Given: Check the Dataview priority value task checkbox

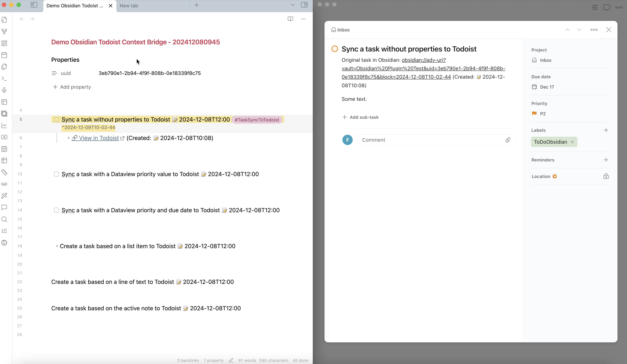Looking at the screenshot, I should coord(56,174).
